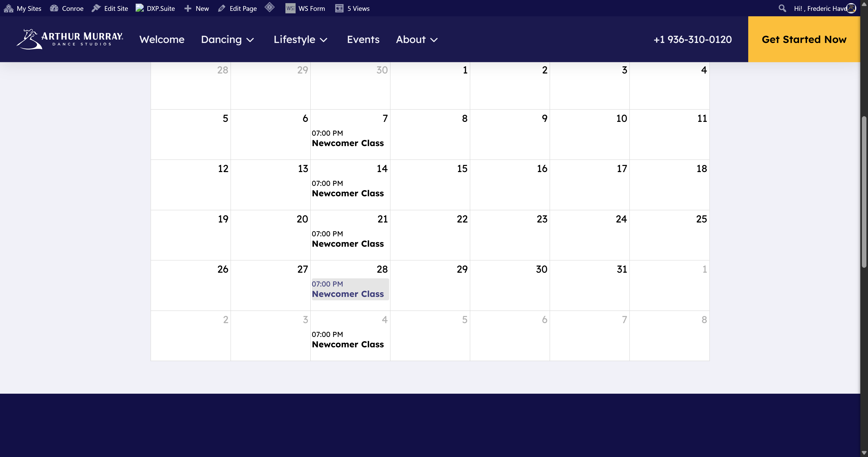Click the scrollbar down arrow
This screenshot has width=868, height=457.
(864, 453)
